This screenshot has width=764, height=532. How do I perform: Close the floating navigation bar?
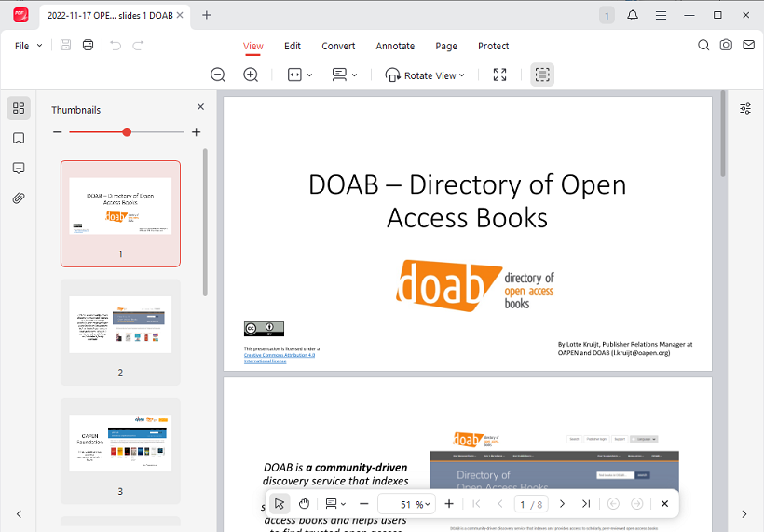click(x=664, y=504)
